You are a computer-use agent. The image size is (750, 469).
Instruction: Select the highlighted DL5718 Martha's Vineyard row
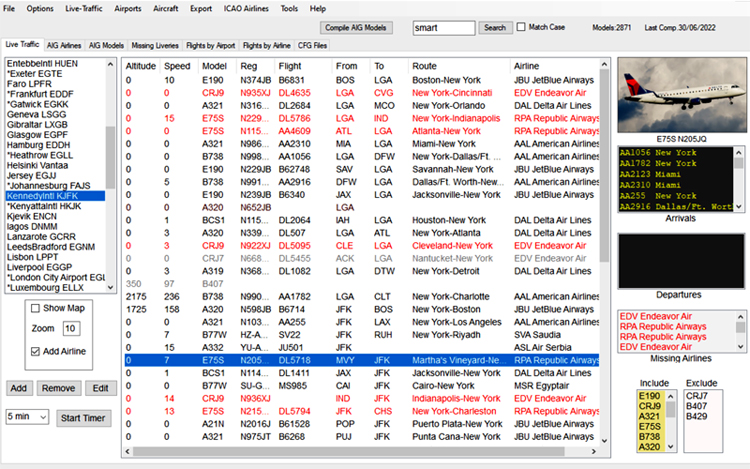coord(362,360)
